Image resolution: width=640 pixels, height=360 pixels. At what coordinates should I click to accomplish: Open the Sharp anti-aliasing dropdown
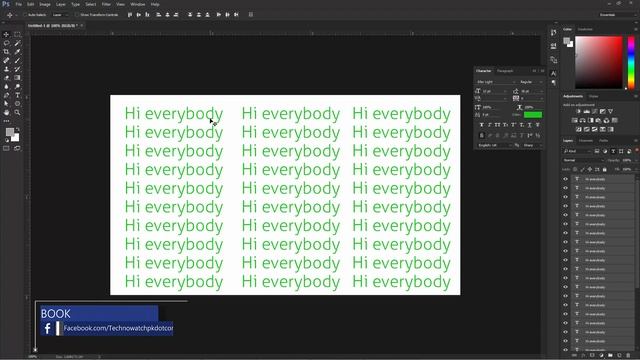coord(532,145)
